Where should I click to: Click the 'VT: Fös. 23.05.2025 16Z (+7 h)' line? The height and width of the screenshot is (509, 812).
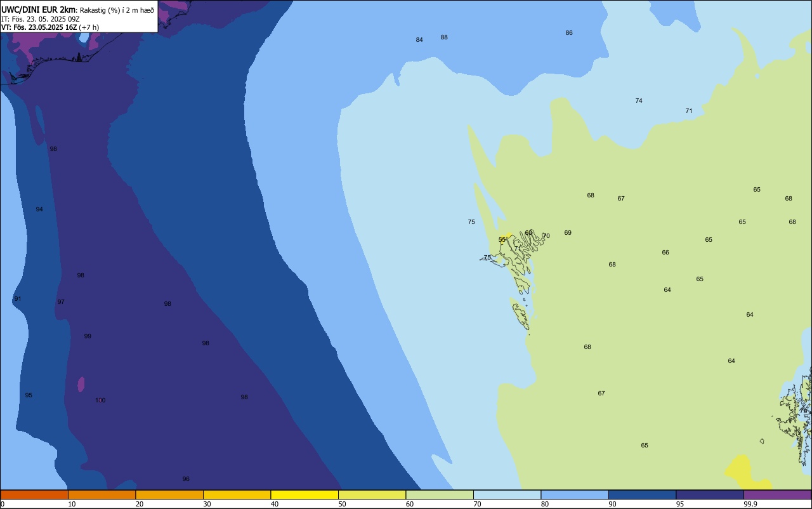pyautogui.click(x=50, y=27)
